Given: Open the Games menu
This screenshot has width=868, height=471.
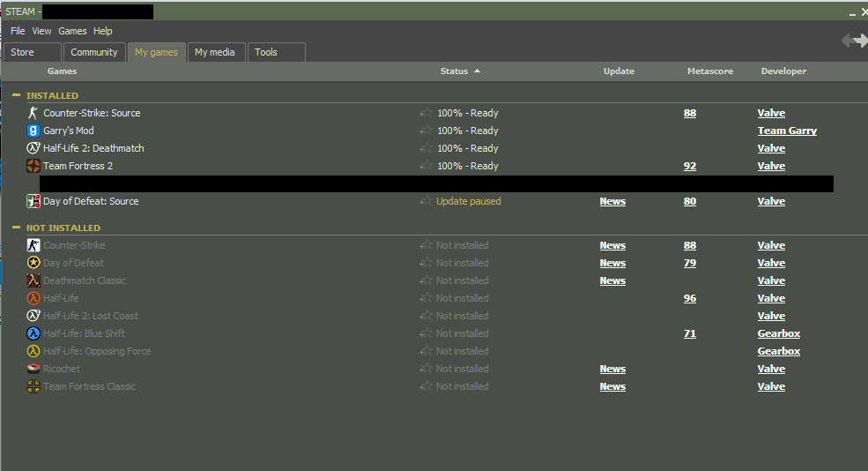Looking at the screenshot, I should (72, 31).
